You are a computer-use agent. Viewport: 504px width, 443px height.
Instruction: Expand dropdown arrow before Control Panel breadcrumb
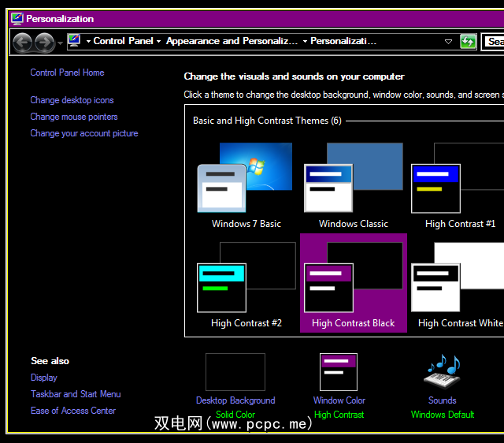[x=88, y=41]
